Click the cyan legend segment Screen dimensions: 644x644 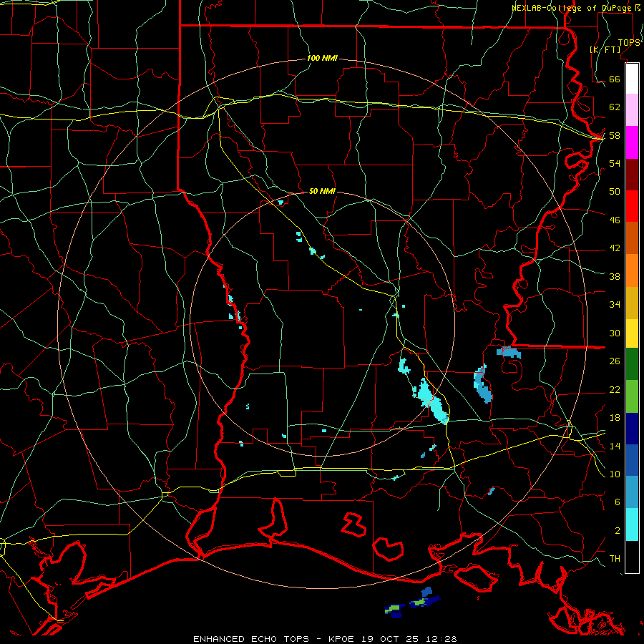(x=632, y=525)
